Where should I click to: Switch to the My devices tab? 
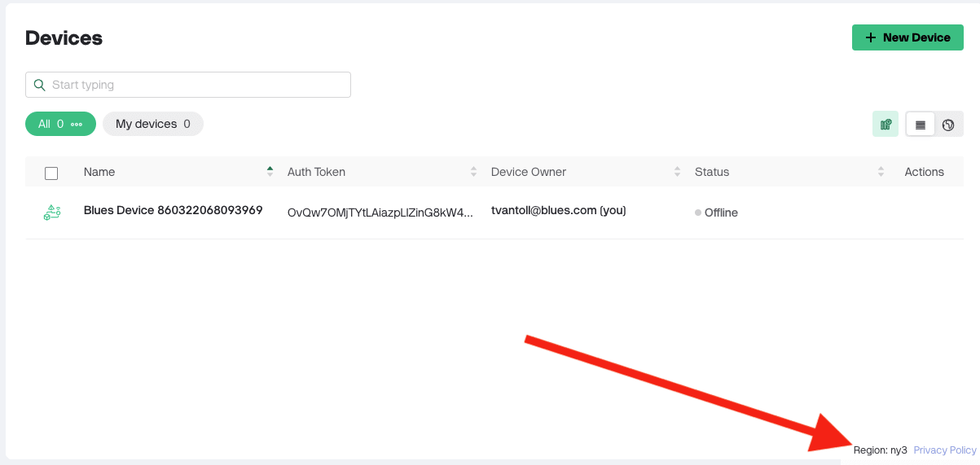(x=153, y=124)
